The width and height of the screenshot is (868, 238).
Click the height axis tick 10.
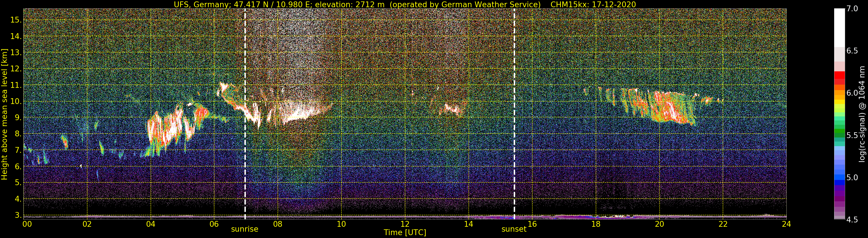point(16,101)
